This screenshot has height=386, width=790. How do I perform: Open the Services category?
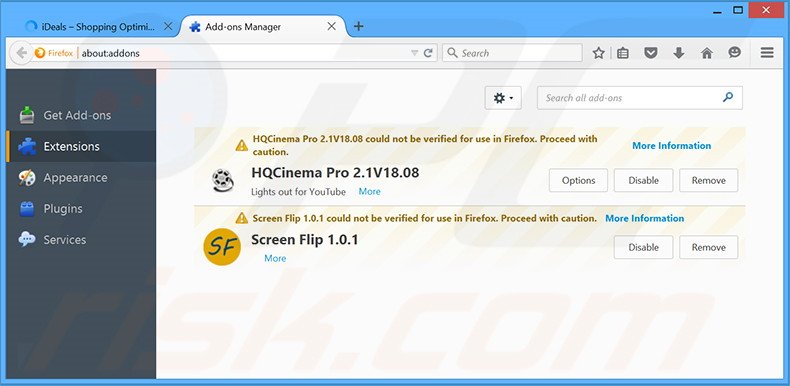[81, 240]
